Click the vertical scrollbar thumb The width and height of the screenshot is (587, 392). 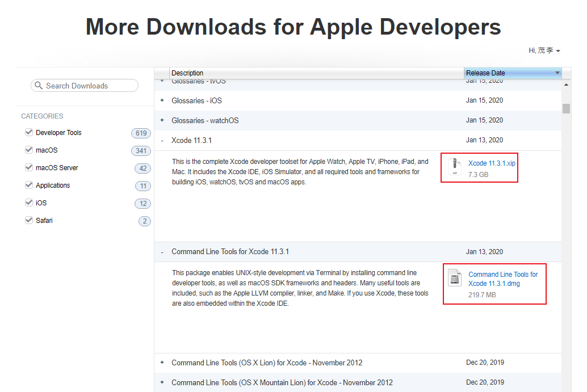[x=566, y=108]
